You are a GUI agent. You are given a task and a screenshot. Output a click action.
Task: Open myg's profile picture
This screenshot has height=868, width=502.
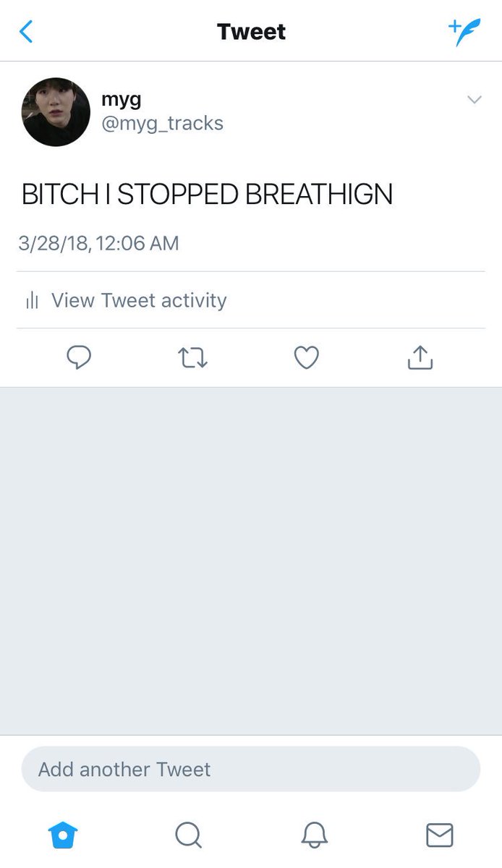coord(56,112)
